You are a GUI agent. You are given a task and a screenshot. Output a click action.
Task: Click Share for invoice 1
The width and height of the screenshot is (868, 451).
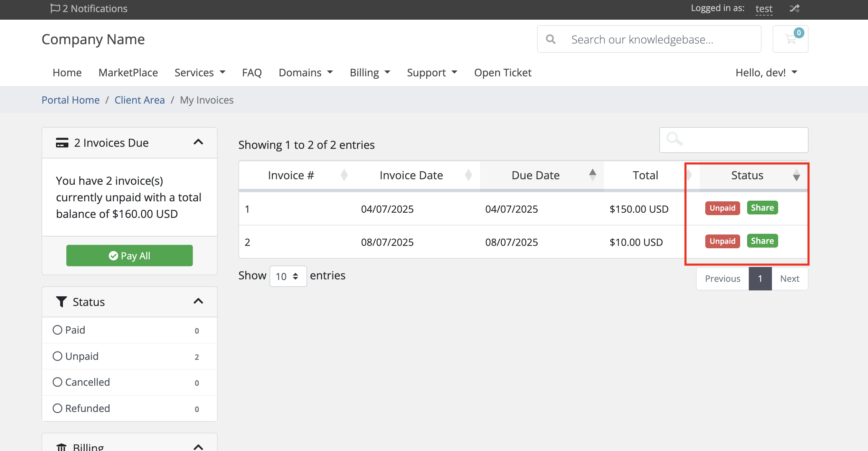762,208
